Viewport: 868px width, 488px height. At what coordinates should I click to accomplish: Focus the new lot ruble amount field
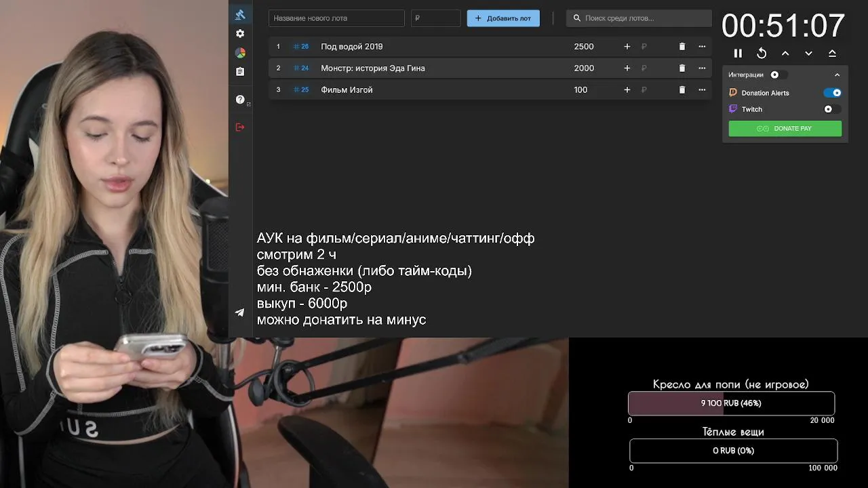[x=436, y=18]
